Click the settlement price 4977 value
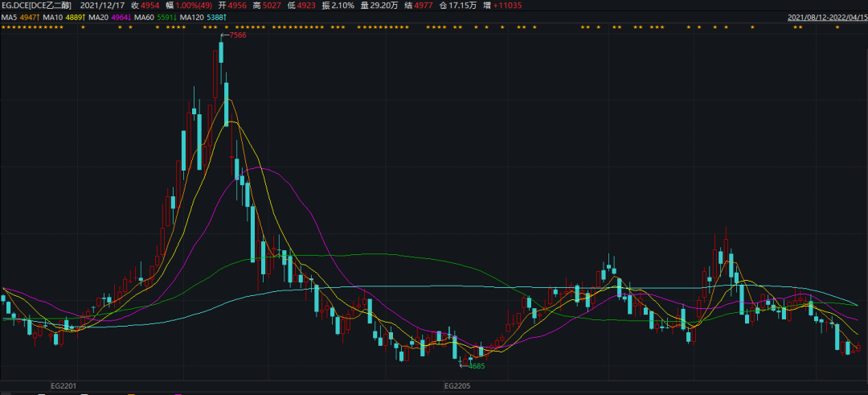The height and width of the screenshot is (395, 868). (x=424, y=5)
